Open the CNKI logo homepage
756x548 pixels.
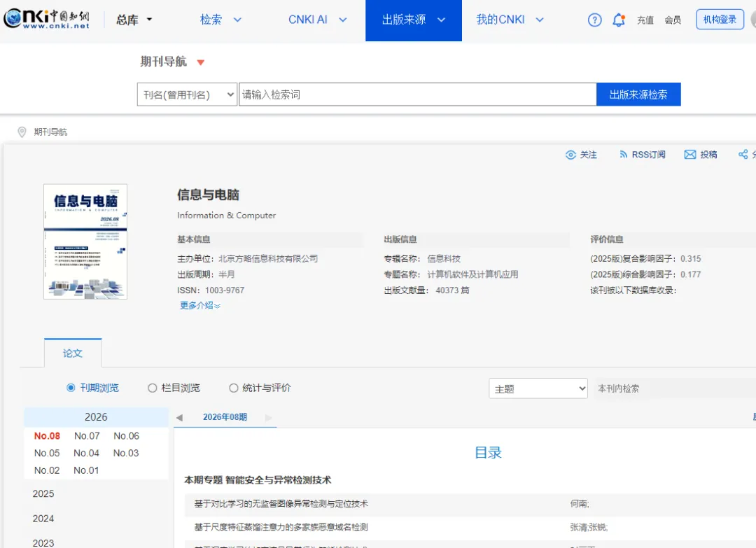pyautogui.click(x=46, y=20)
